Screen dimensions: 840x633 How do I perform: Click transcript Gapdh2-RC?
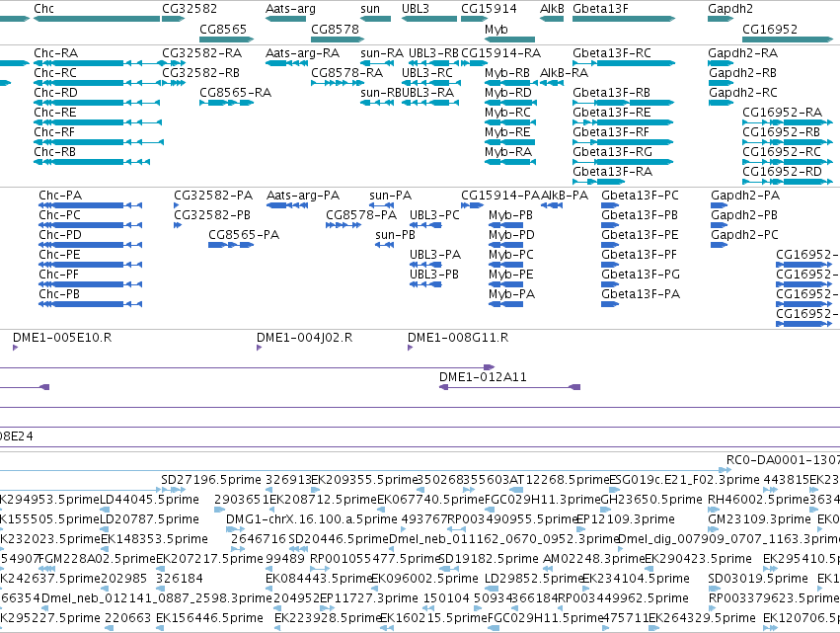point(721,103)
